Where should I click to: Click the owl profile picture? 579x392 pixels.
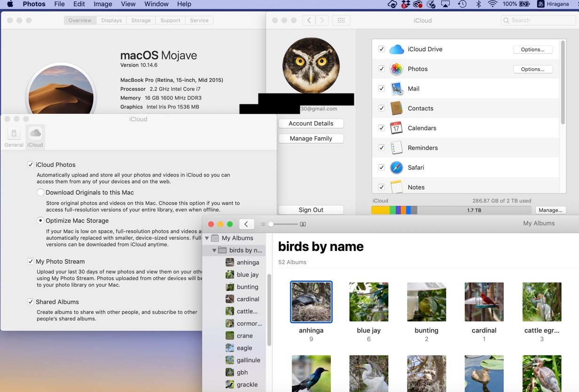[x=311, y=66]
